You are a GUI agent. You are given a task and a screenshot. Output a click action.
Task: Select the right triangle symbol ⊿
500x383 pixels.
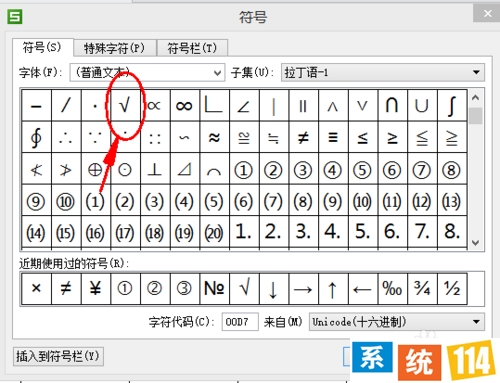coord(184,169)
